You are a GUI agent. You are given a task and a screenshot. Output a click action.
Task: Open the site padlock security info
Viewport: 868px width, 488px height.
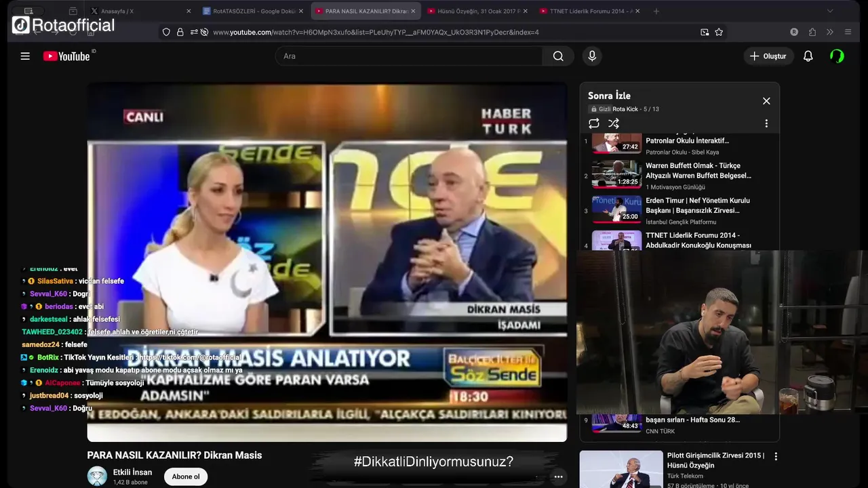click(180, 32)
